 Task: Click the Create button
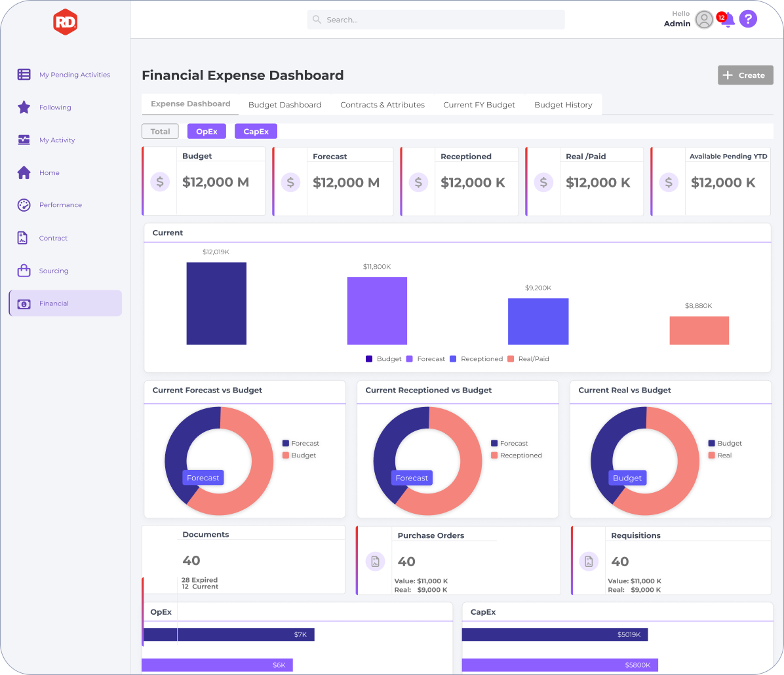click(745, 75)
